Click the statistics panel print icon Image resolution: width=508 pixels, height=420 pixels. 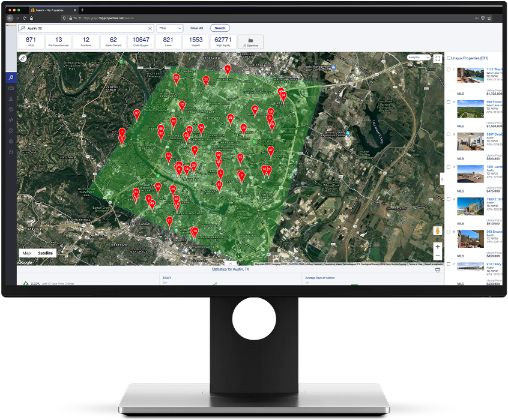point(438,270)
